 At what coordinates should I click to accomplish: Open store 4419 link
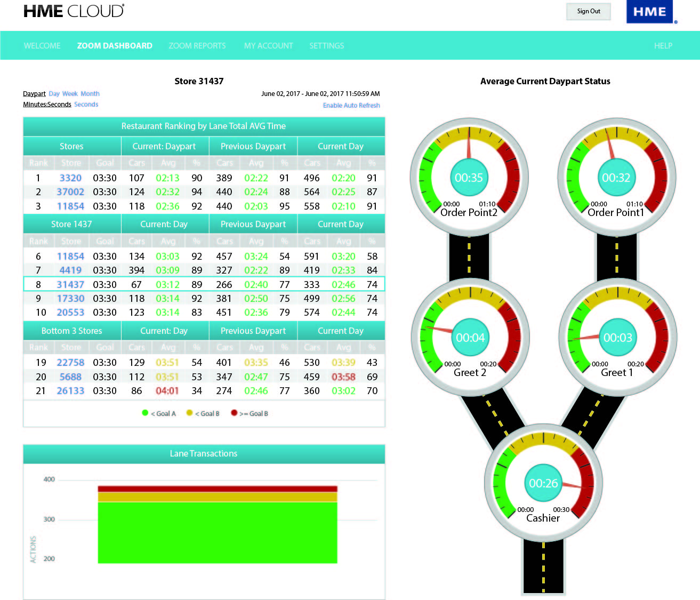70,270
